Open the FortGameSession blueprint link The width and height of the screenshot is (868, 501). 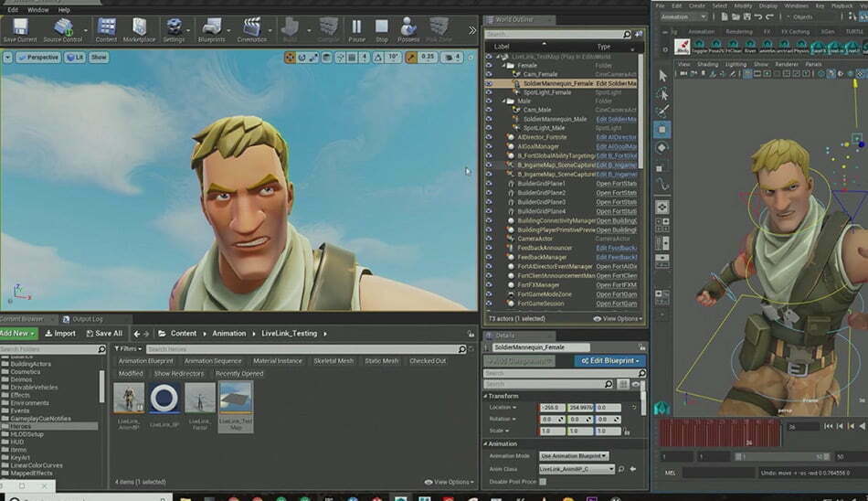pyautogui.click(x=616, y=304)
